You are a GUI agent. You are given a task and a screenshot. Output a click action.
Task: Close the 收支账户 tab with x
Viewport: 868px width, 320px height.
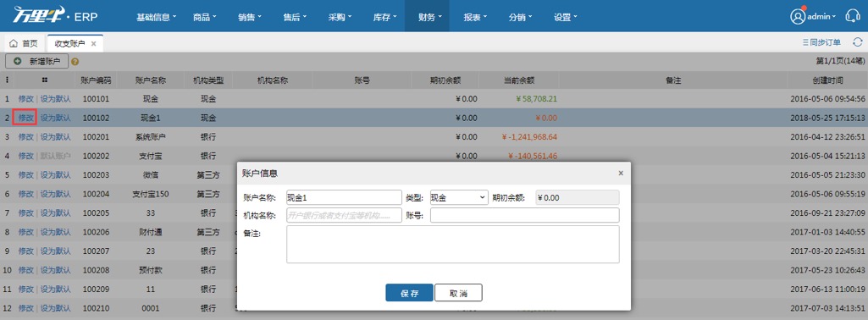tap(93, 43)
